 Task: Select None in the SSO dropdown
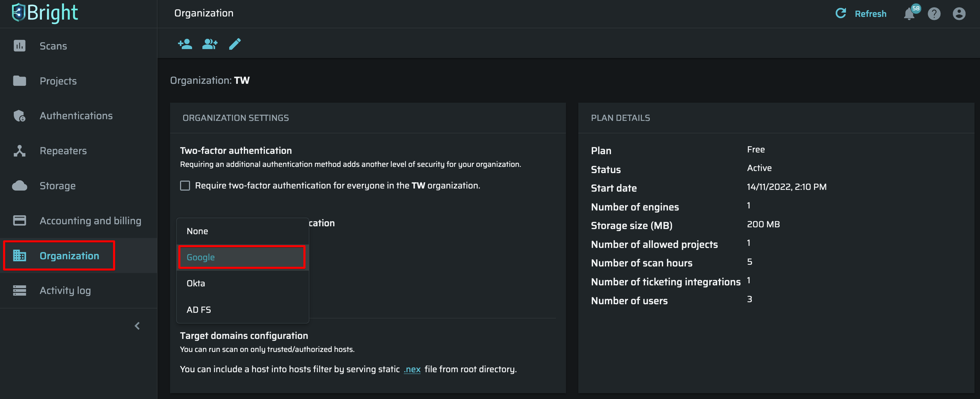[x=197, y=231]
